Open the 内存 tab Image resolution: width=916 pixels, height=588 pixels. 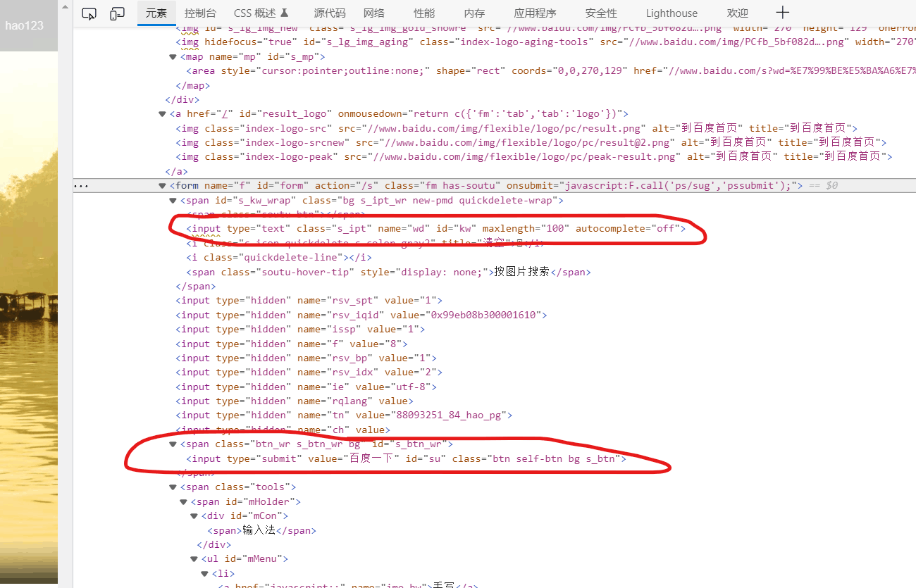pos(474,13)
